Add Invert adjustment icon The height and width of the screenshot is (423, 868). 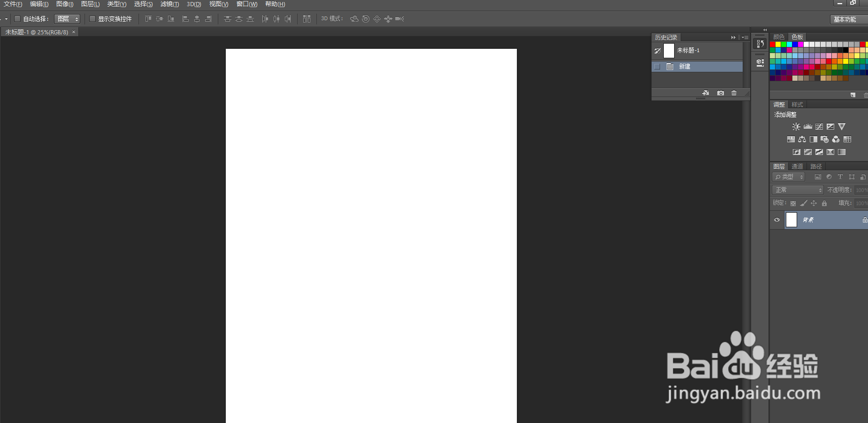(797, 152)
